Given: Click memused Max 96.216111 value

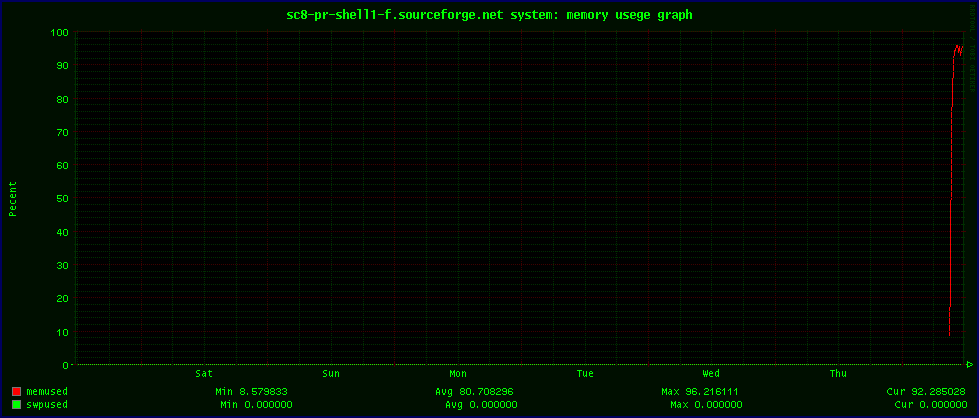Looking at the screenshot, I should coord(700,392).
